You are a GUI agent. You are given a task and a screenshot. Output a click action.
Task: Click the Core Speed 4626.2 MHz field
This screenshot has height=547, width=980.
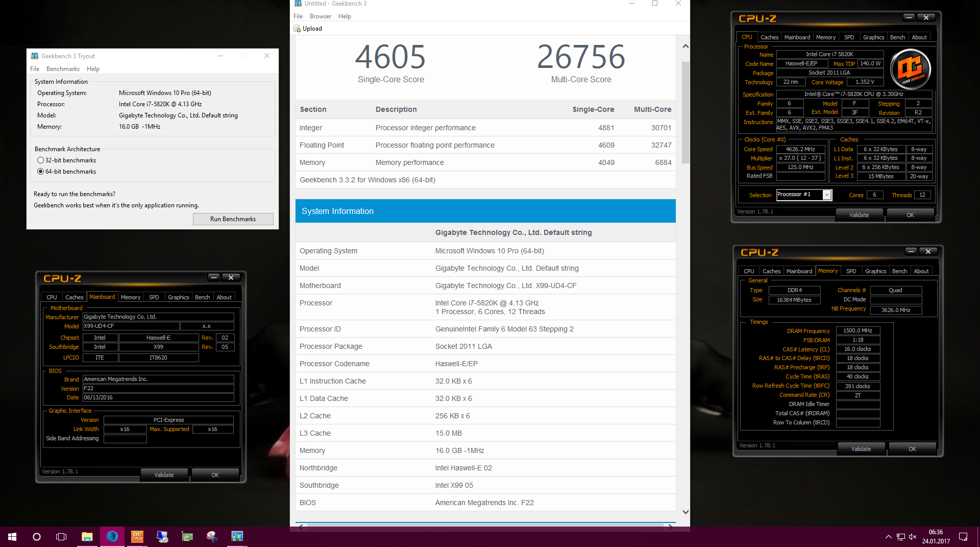pos(800,149)
